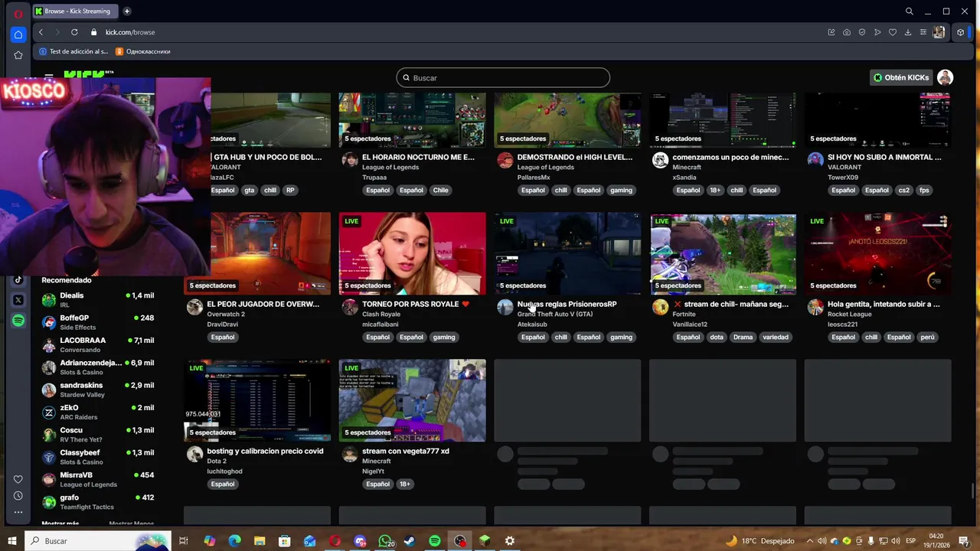Click the Opera menu logo

pos(18,12)
